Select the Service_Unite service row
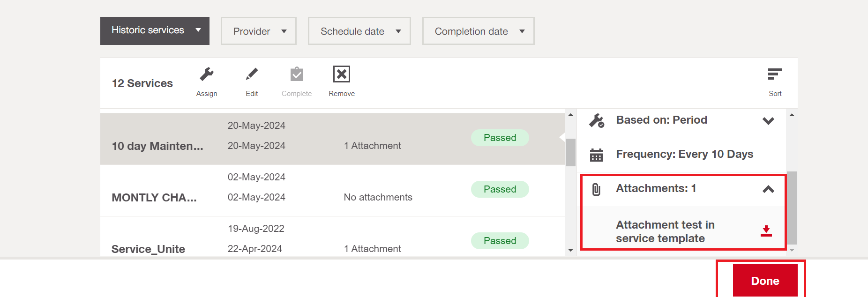The image size is (868, 297). click(148, 249)
